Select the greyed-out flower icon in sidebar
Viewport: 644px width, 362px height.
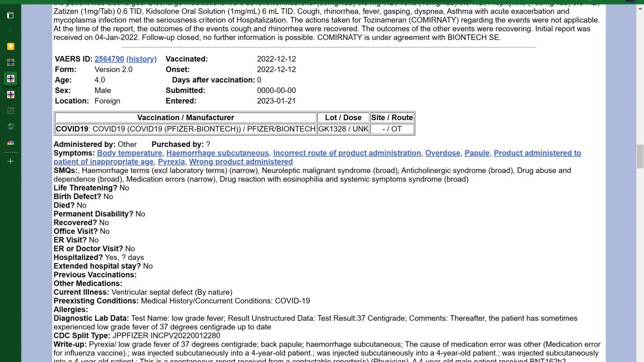[11, 62]
